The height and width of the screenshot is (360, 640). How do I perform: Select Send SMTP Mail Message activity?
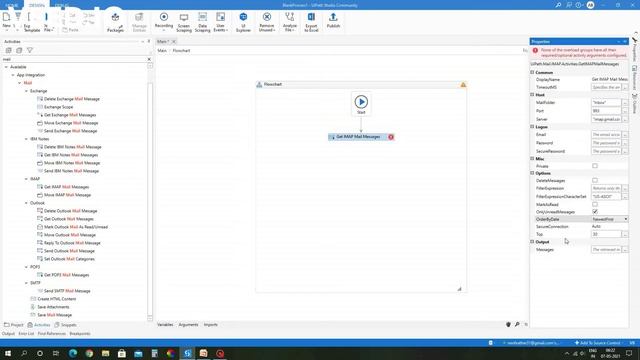64,291
